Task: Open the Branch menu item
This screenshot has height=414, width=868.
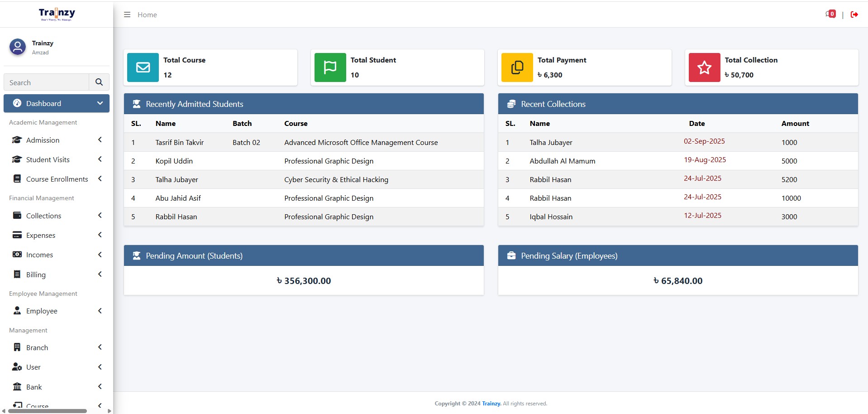Action: point(37,347)
